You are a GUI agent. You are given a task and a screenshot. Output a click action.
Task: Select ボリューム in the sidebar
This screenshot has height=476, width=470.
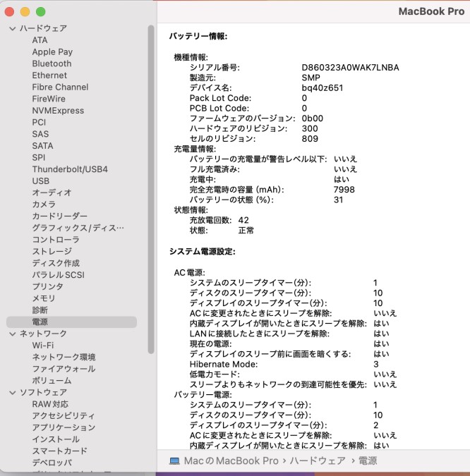point(52,381)
